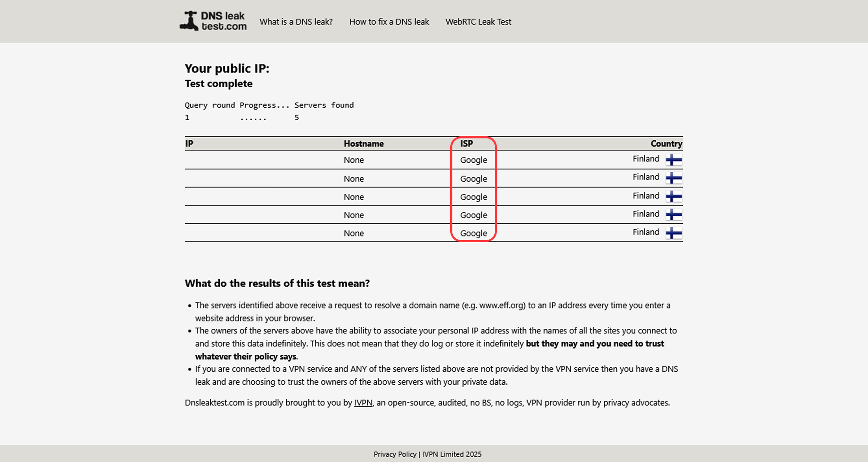868x462 pixels.
Task: Select Google ISP in the first row
Action: 474,160
